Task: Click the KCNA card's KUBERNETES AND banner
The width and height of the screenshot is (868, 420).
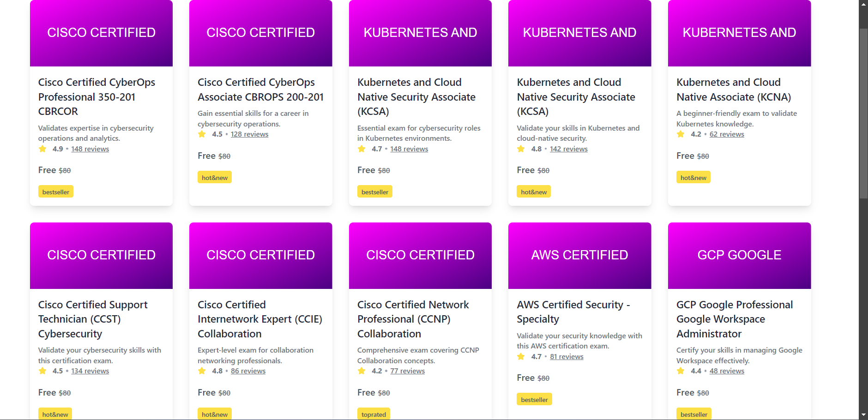Action: (739, 33)
